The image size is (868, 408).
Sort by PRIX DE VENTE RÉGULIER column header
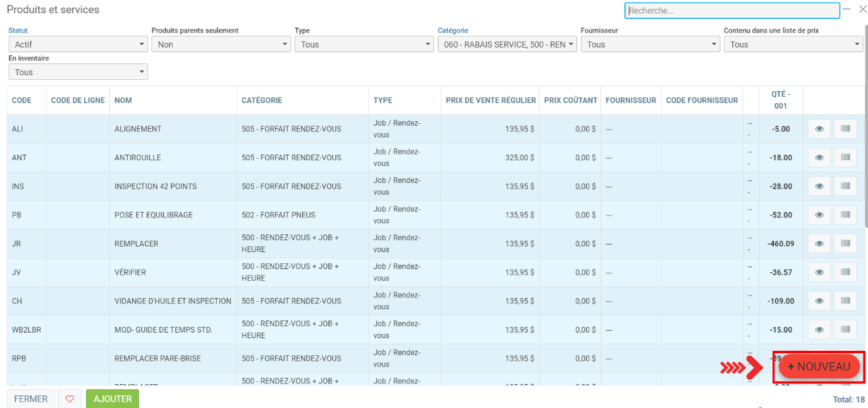click(x=491, y=101)
